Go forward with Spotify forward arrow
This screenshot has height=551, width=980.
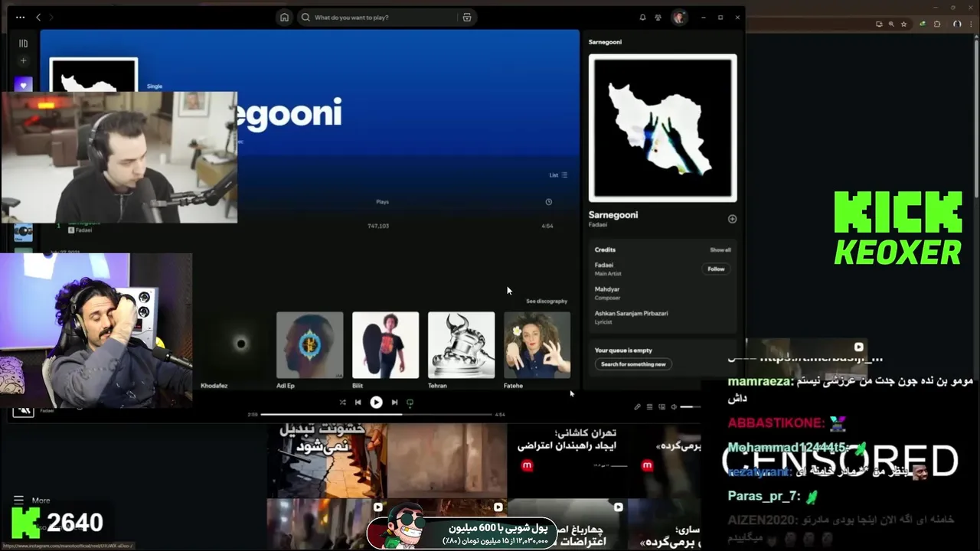click(51, 17)
